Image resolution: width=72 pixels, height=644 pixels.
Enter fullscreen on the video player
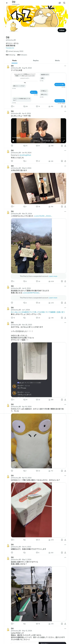pos(64,141)
